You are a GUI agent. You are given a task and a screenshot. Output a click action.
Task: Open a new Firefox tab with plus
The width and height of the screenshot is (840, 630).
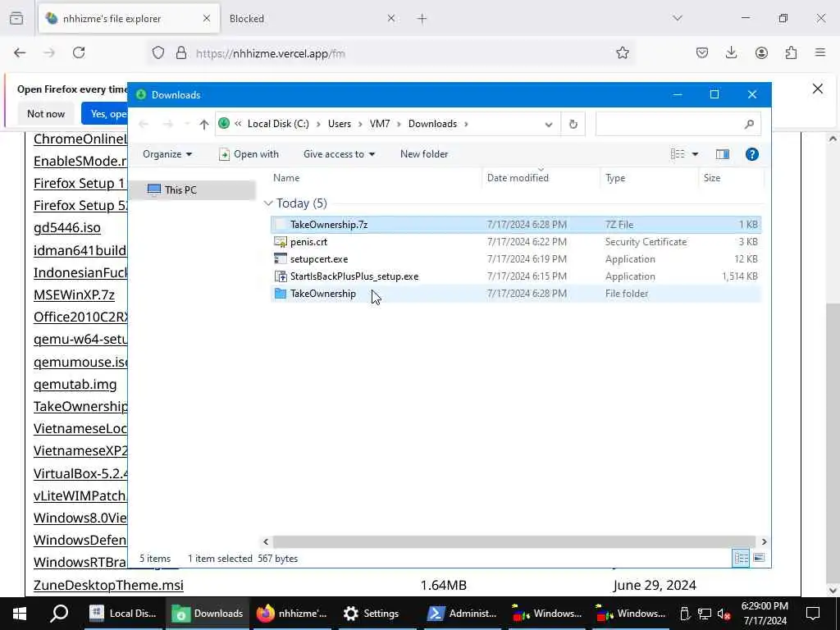click(422, 19)
